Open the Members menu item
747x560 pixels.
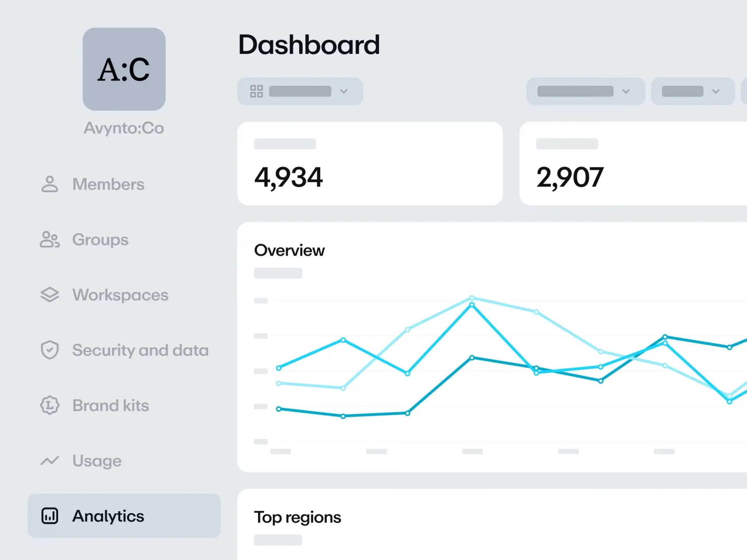(108, 184)
